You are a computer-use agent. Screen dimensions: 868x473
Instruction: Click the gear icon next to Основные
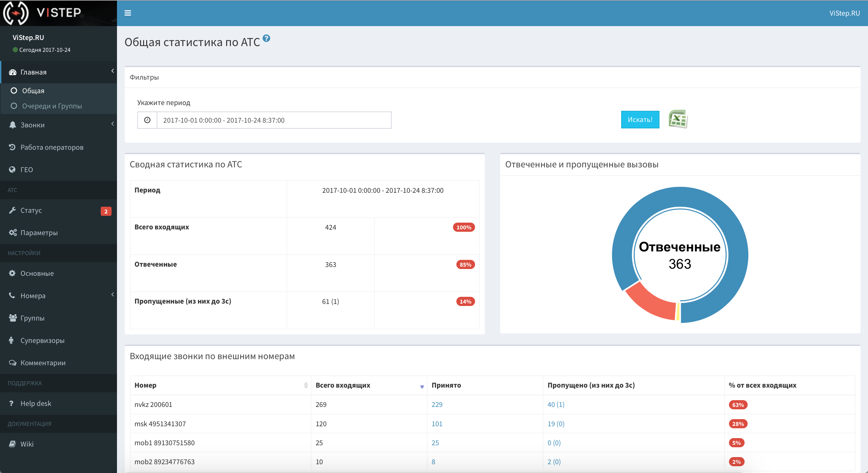click(x=12, y=273)
